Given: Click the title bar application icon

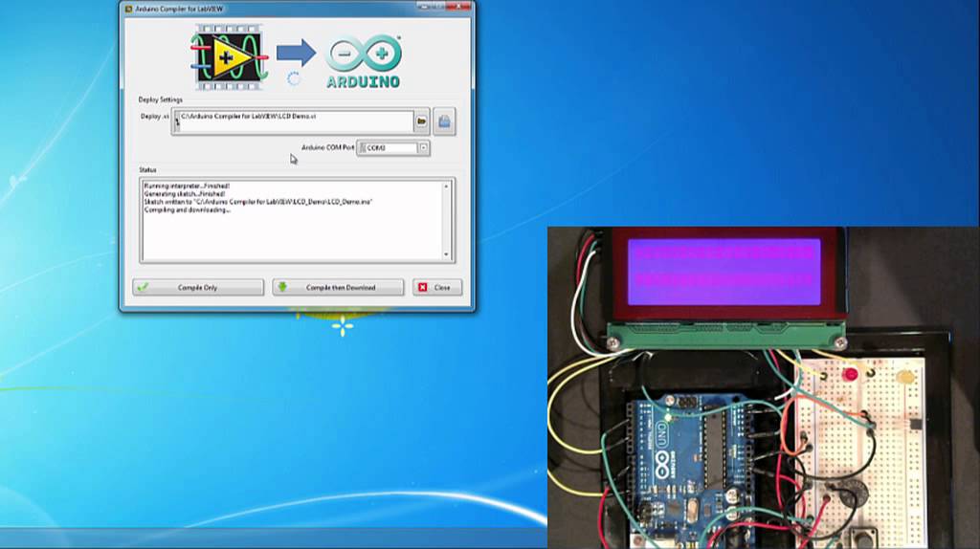Looking at the screenshot, I should click(129, 9).
